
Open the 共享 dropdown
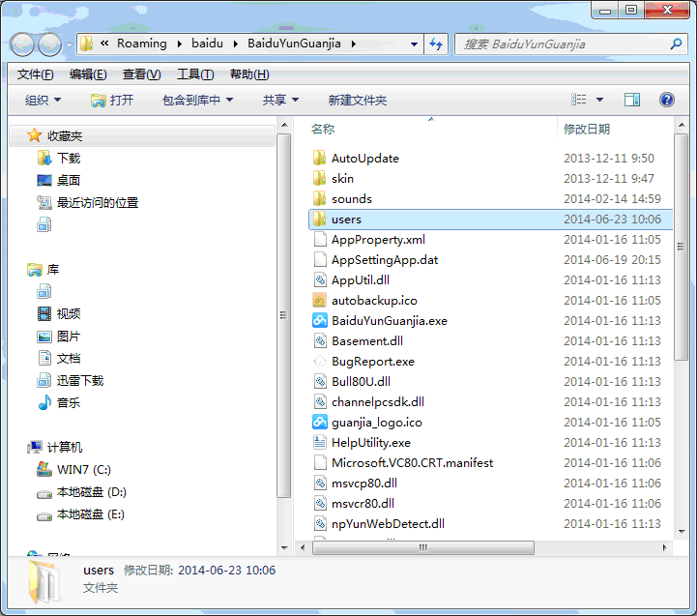pos(280,100)
